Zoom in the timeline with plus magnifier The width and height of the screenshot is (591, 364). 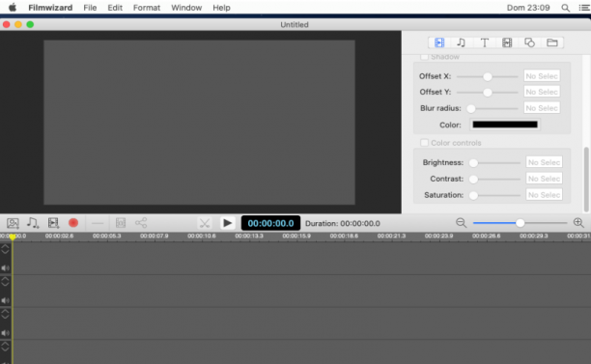(578, 223)
